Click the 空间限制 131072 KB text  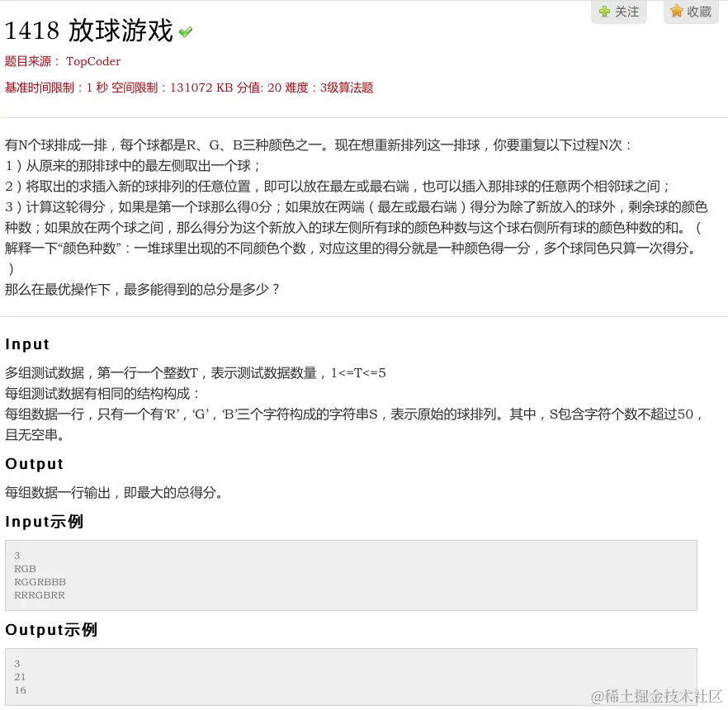pyautogui.click(x=173, y=88)
